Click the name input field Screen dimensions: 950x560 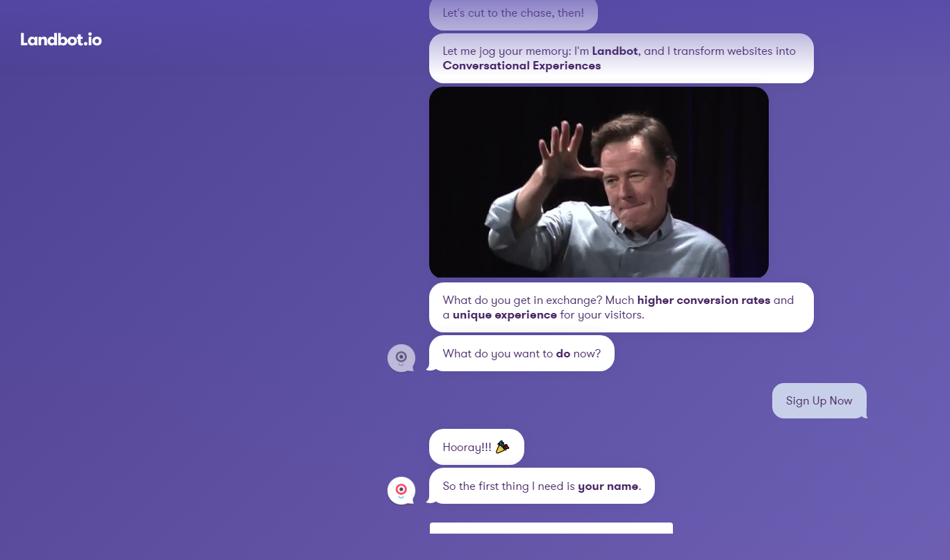click(551, 529)
